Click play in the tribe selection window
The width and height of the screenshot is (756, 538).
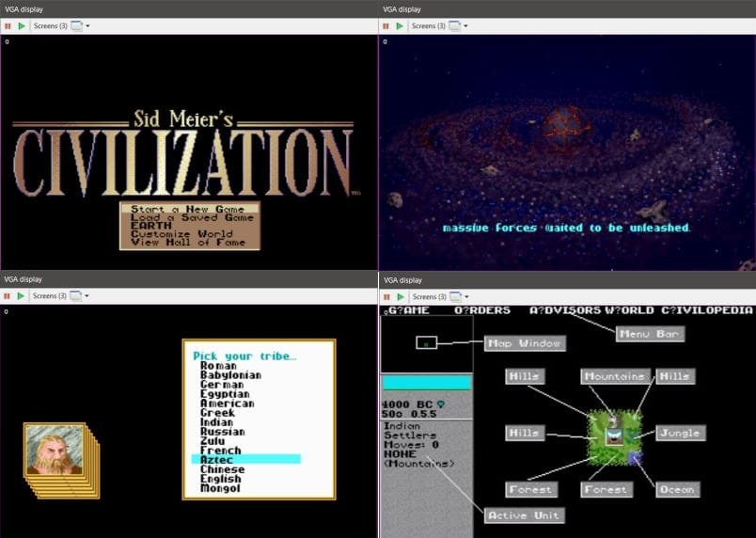click(x=21, y=296)
